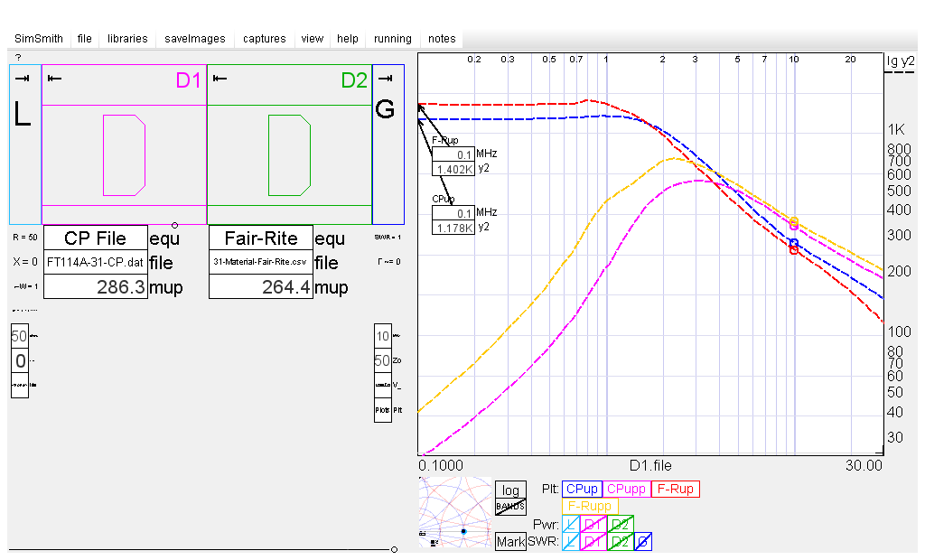Image resolution: width=925 pixels, height=560 pixels.
Task: Toggle SWR display for L
Action: pos(571,541)
